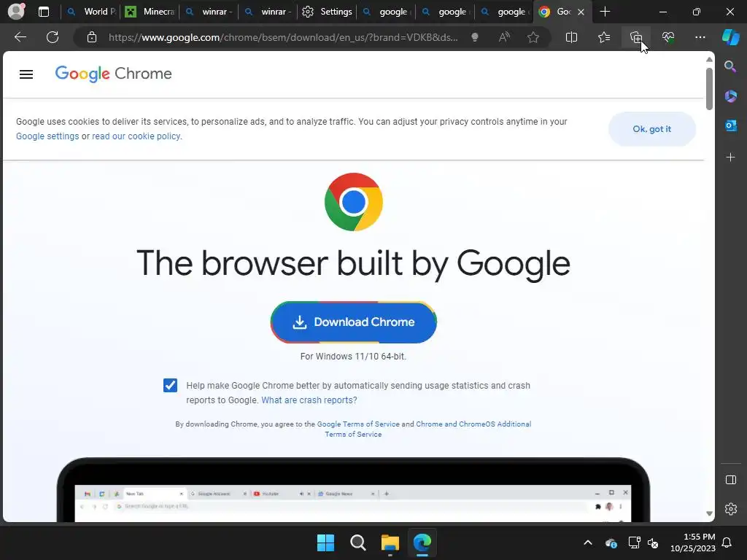This screenshot has height=560, width=747.
Task: Open split screen view
Action: point(571,37)
